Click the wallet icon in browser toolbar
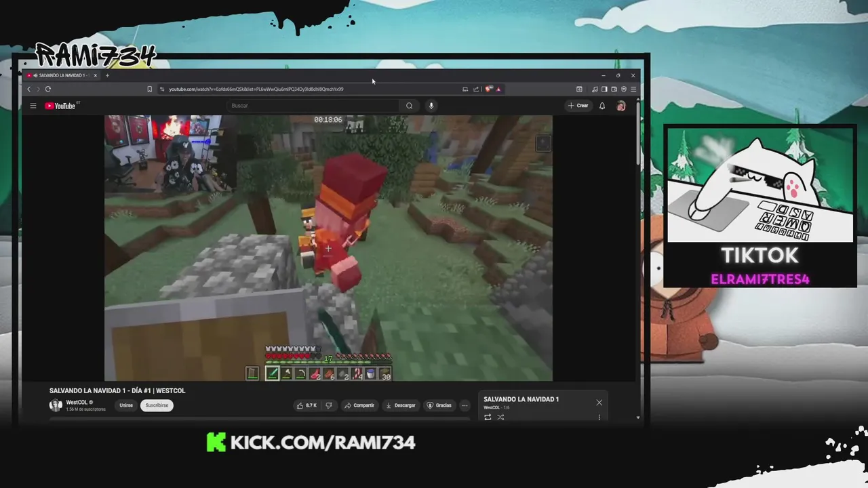This screenshot has width=868, height=488. click(614, 89)
